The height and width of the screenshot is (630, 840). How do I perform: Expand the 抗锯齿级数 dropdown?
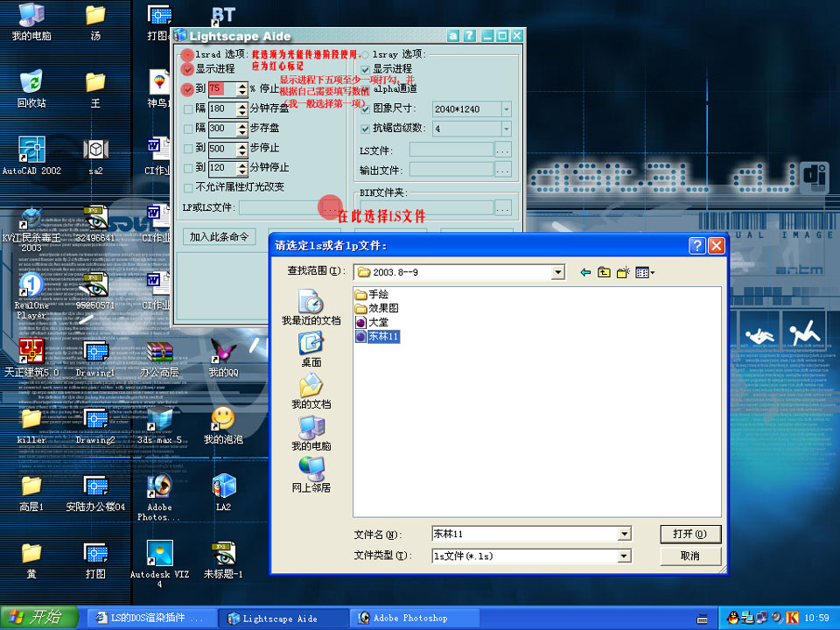(x=506, y=129)
